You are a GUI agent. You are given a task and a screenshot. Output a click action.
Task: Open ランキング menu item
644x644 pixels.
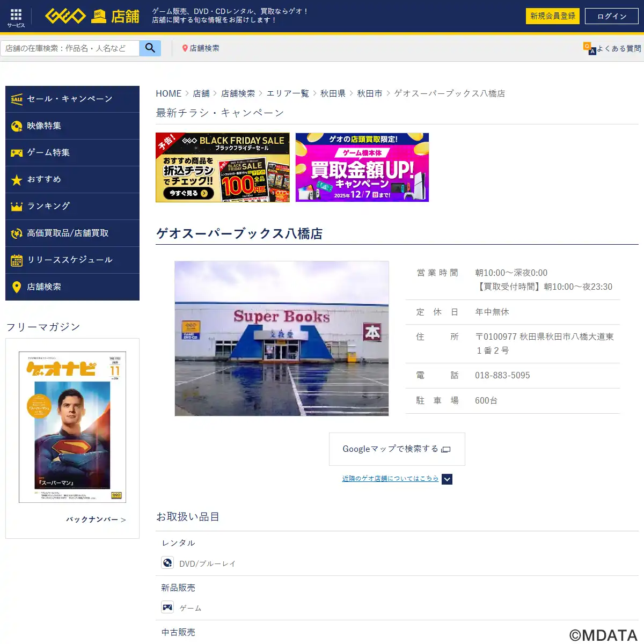pyautogui.click(x=72, y=207)
